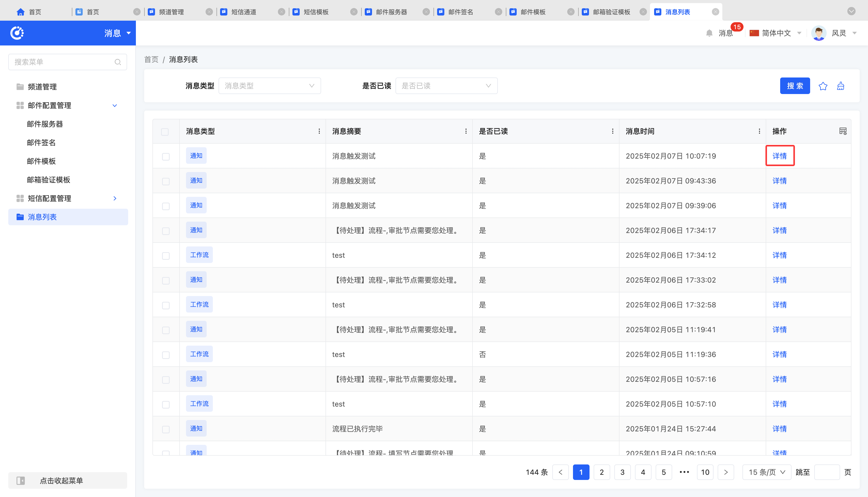Open 邮件签名 in the sidebar menu
This screenshot has height=497, width=868.
click(41, 143)
